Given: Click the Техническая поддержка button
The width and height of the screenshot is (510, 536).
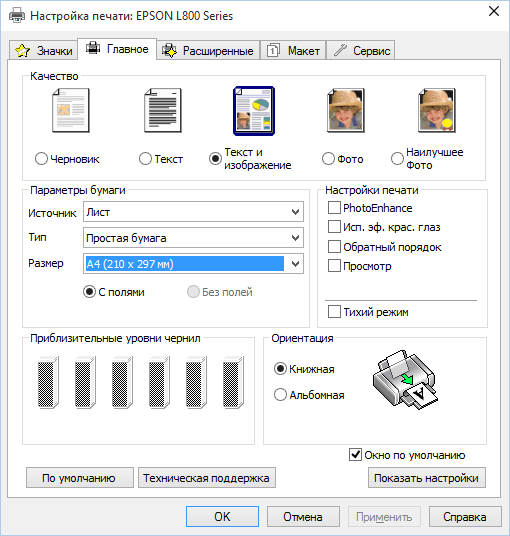Looking at the screenshot, I should coord(206,478).
